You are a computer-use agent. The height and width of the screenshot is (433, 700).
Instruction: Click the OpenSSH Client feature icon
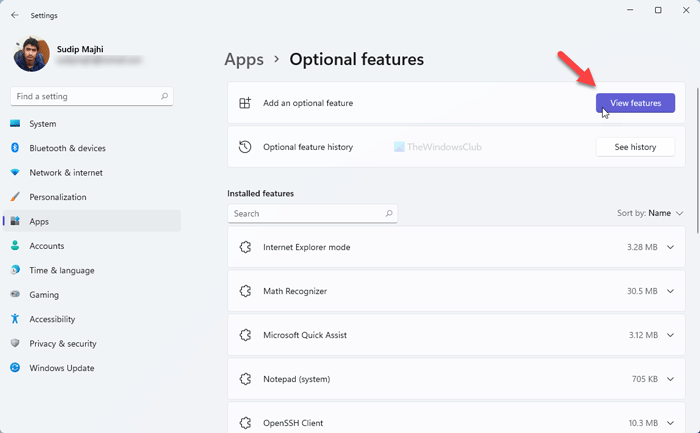(x=245, y=423)
